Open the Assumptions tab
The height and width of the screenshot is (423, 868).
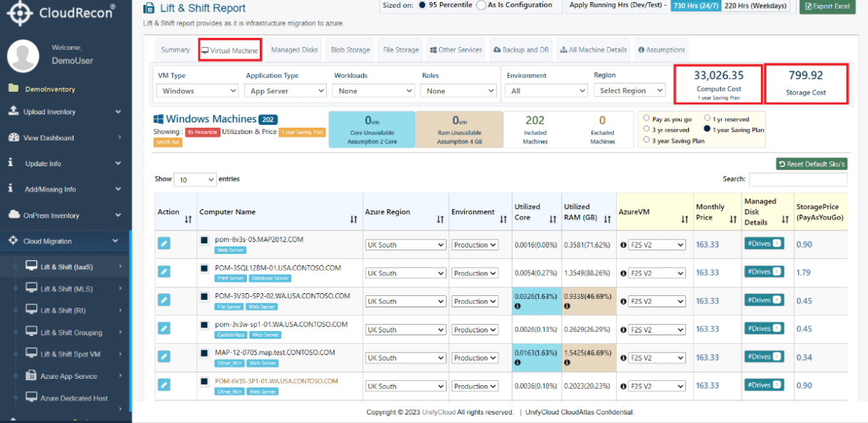pos(661,50)
